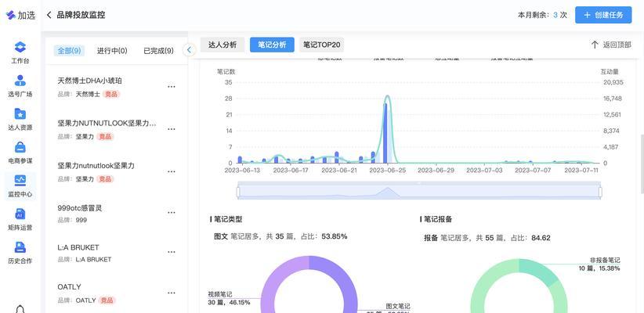Click the green 笔记报备 donut chart
Screen dimensions: 644x313
click(519, 286)
